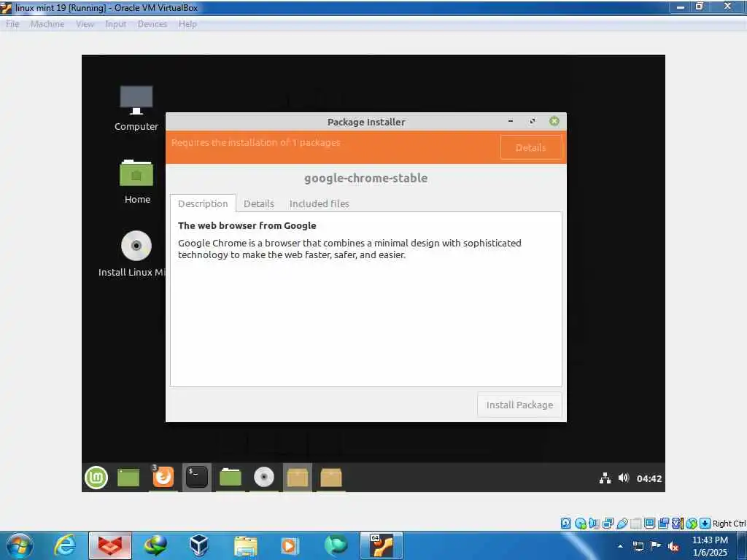Open Internet Explorer from Windows taskbar
This screenshot has height=560, width=747.
[65, 545]
